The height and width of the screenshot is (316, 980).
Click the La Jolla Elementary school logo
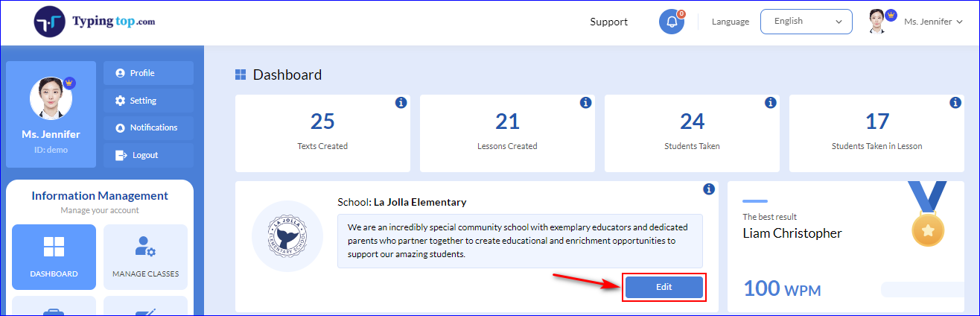point(287,236)
